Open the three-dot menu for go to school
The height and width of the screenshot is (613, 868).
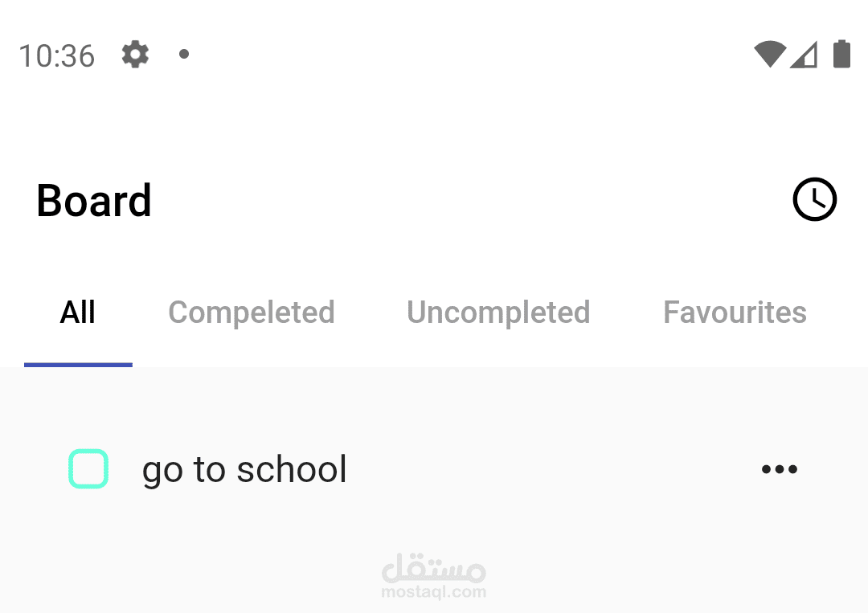click(778, 469)
